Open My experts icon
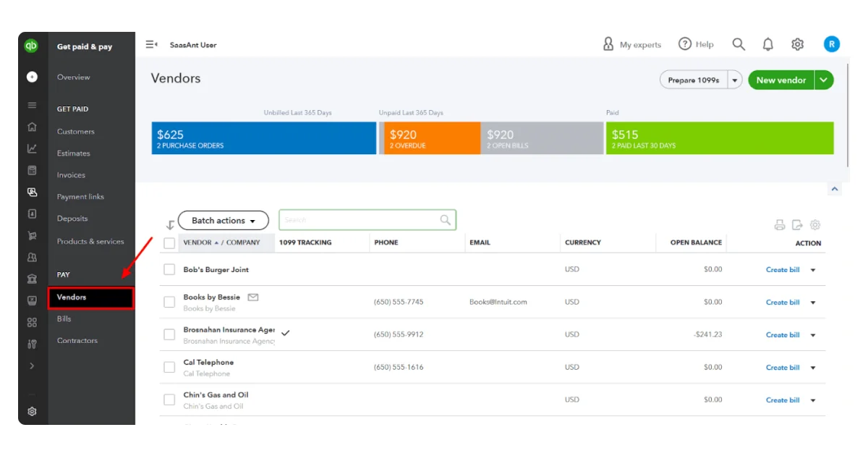The width and height of the screenshot is (868, 456). tap(608, 44)
